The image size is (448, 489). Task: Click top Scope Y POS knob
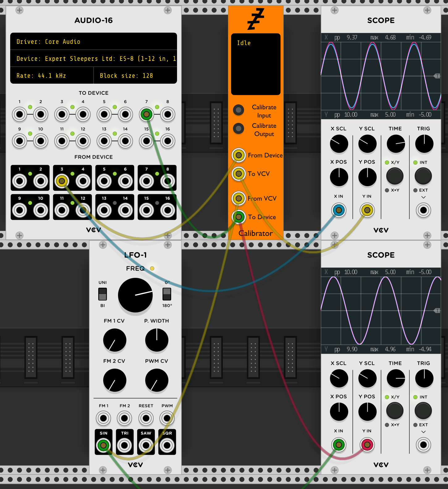(367, 177)
